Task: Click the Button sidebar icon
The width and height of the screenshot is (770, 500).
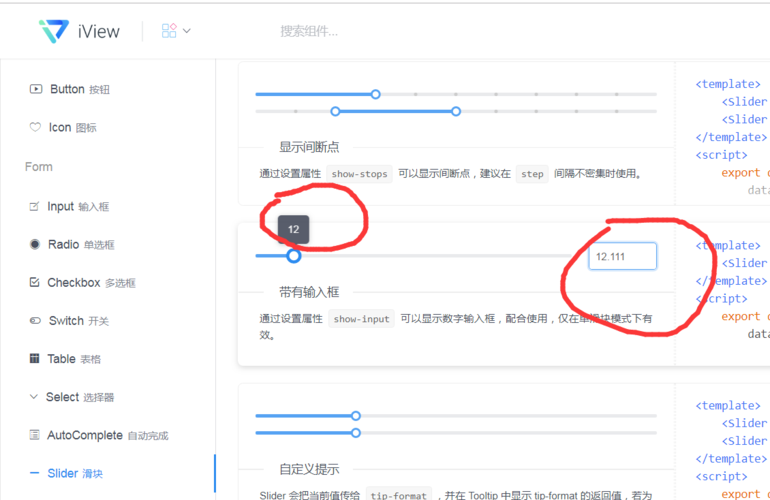Action: 36,89
